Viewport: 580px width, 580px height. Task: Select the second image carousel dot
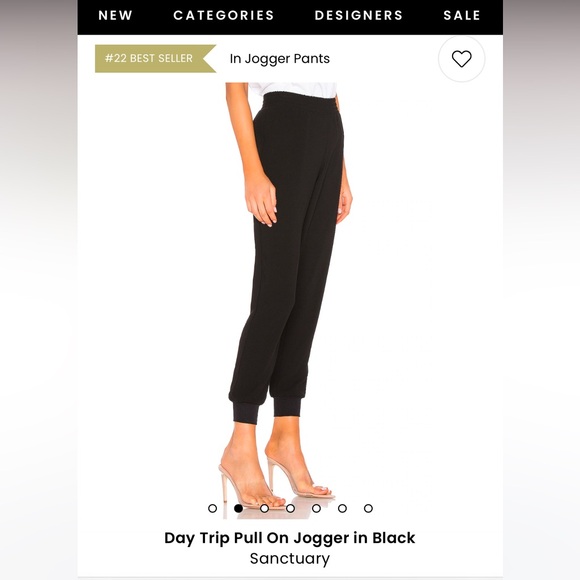[239, 508]
